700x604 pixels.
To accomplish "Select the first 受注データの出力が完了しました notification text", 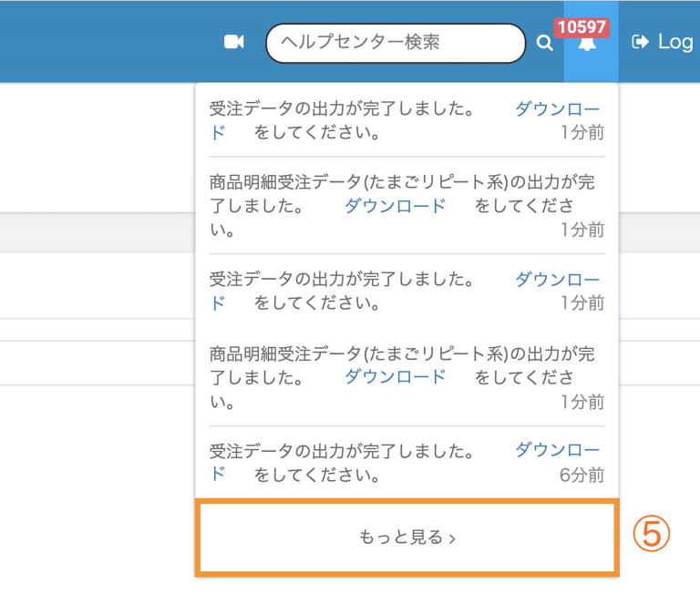I will [342, 109].
